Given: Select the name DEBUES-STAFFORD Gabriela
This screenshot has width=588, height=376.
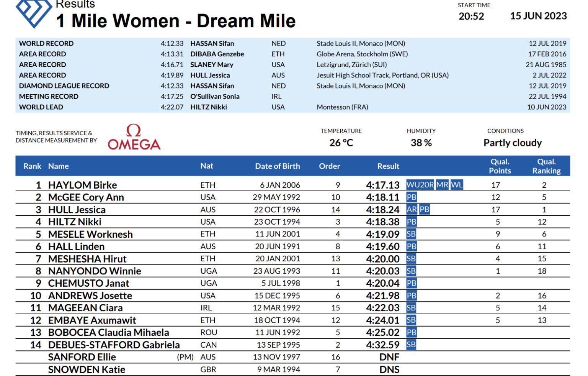Looking at the screenshot, I should [114, 345].
